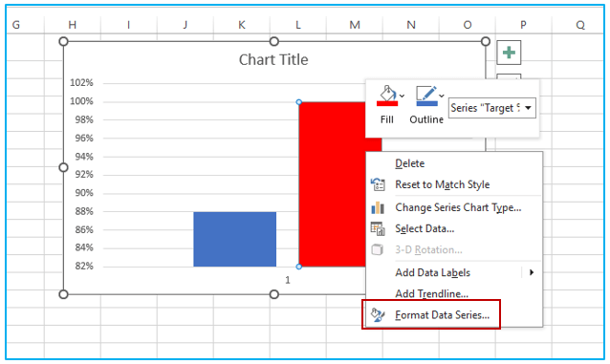Select column H header
The height and width of the screenshot is (364, 610).
[x=73, y=25]
